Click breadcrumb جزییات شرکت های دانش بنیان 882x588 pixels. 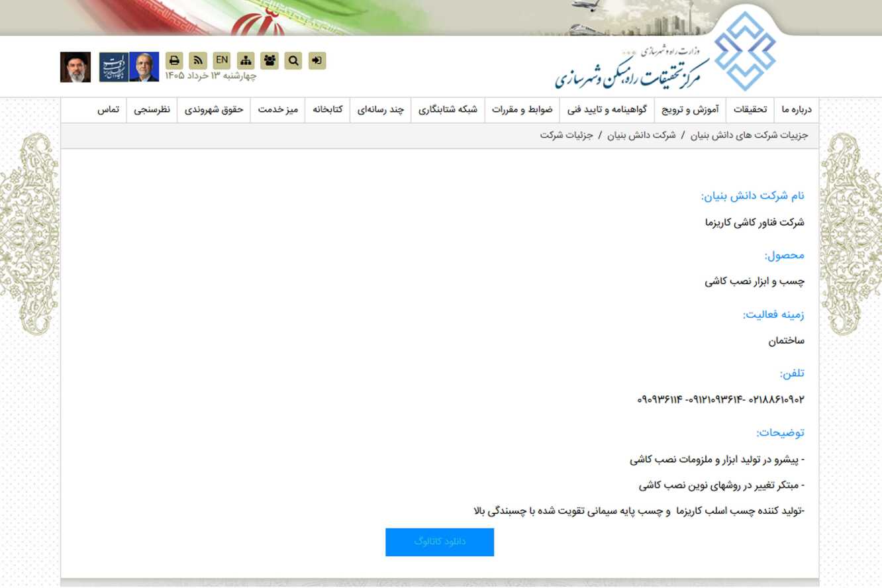pos(750,135)
